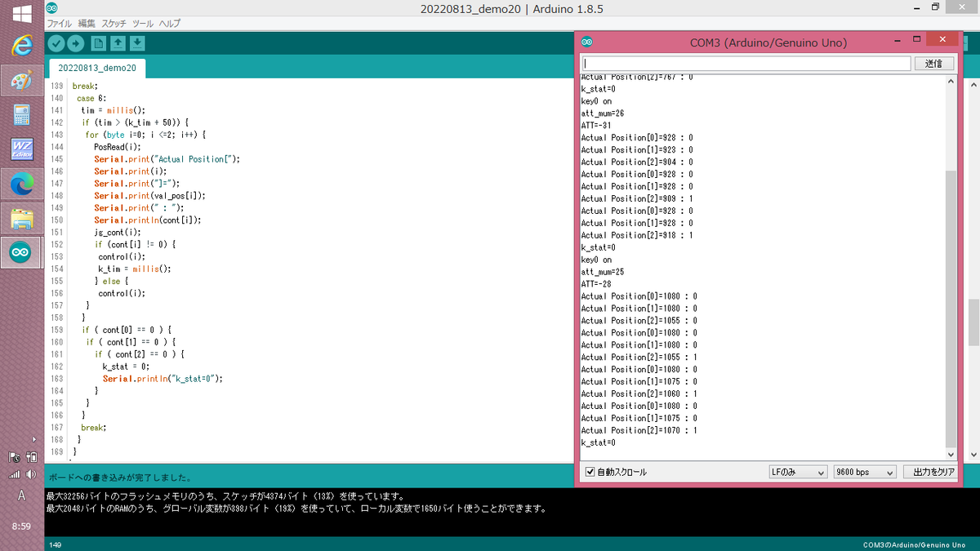
Task: Open the ヘルプ menu
Action: pyautogui.click(x=170, y=24)
